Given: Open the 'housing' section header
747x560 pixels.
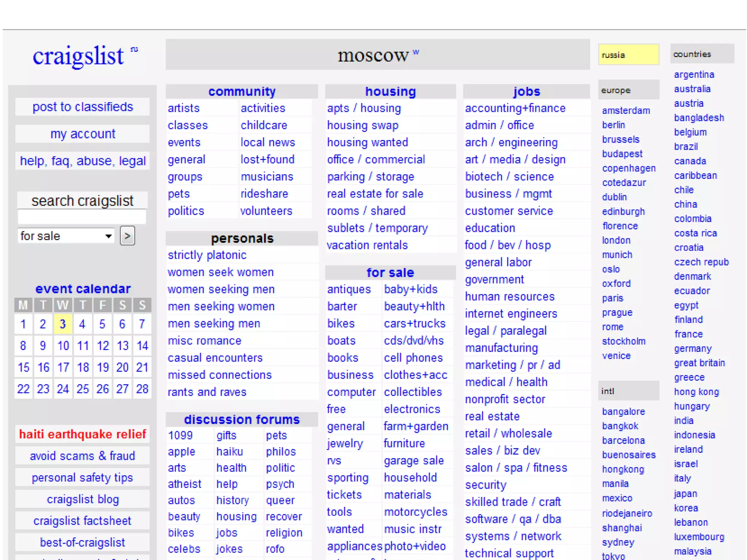Looking at the screenshot, I should click(390, 92).
